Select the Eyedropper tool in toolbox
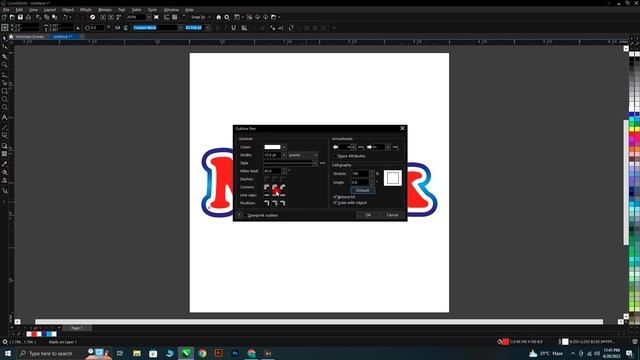Viewport: 640px width, 360px height. 4,164
